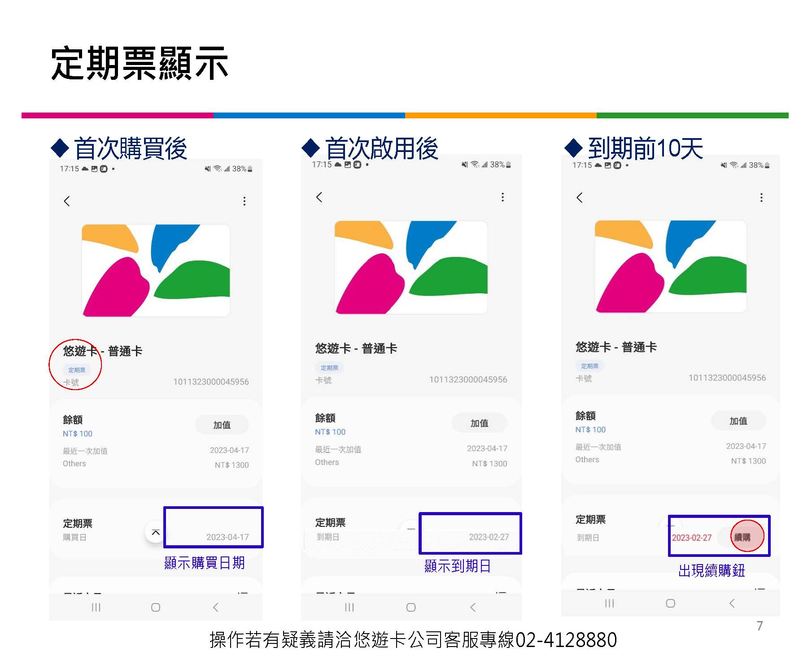Viewport: 812px width, 656px height.
Task: Tap 到期日 label in 到期前10天 phone
Action: pos(588,538)
